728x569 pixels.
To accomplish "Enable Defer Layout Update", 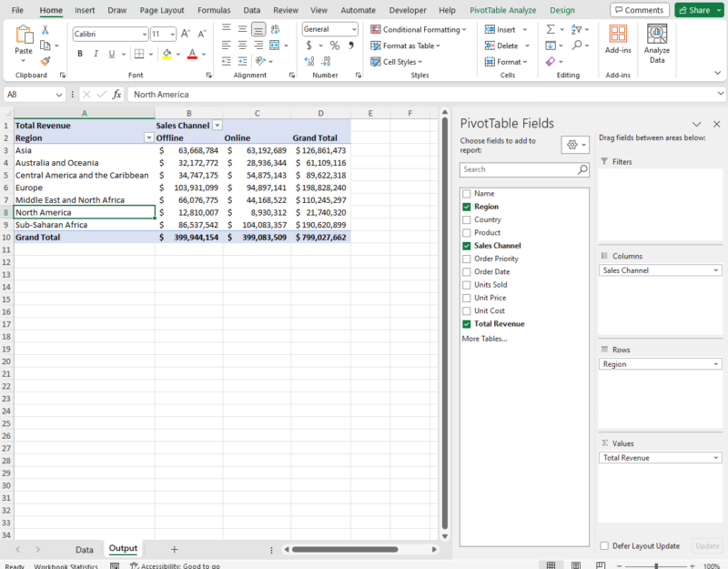I will click(604, 545).
